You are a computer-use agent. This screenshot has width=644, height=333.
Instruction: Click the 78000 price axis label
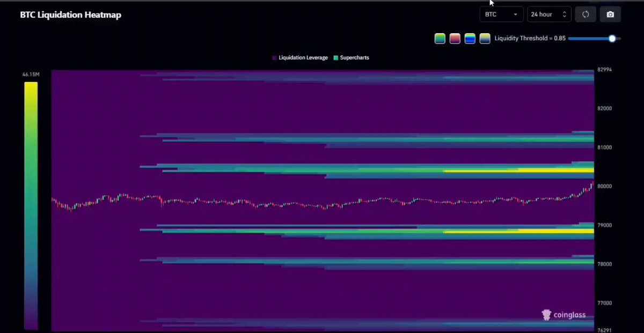(x=604, y=264)
